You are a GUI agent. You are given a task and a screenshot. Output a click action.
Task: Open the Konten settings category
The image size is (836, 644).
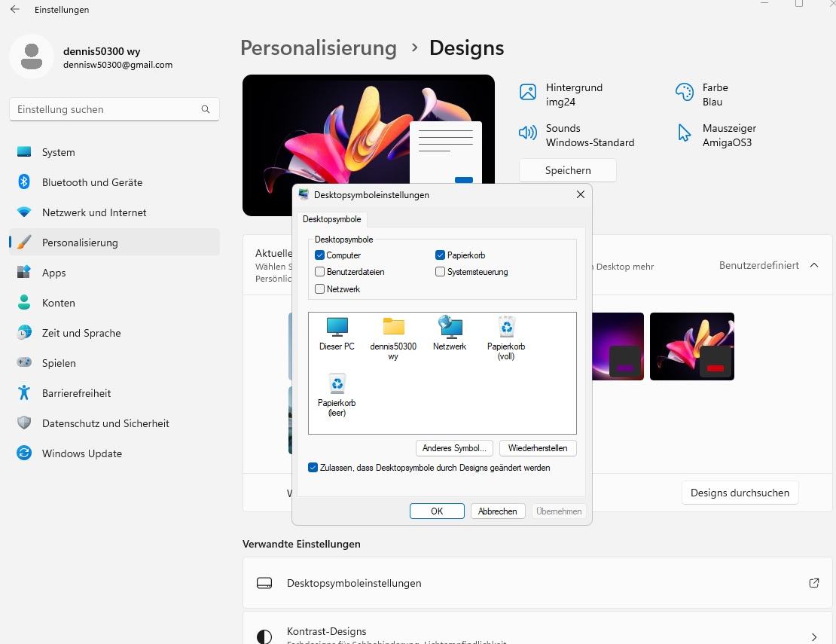pyautogui.click(x=114, y=303)
